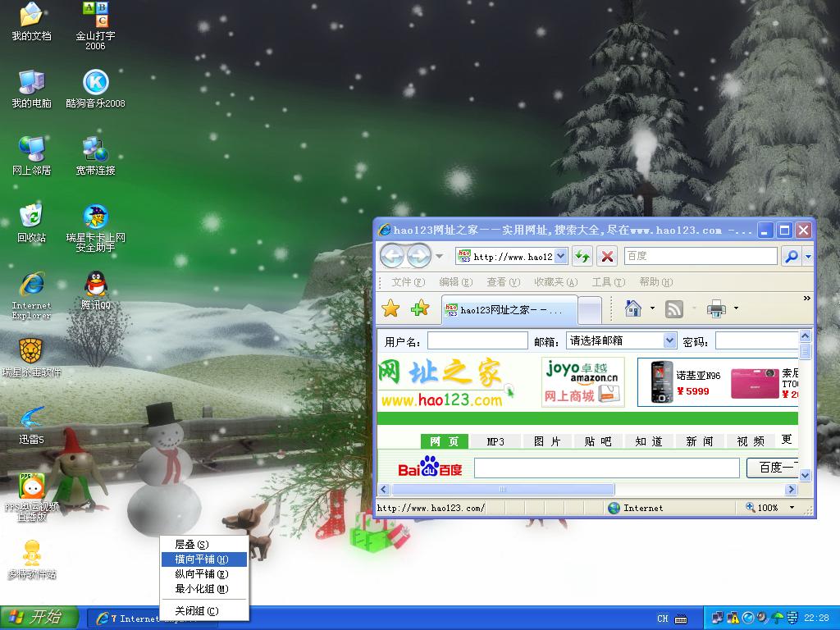The image size is (840, 630).
Task: Stop loading with the red X button
Action: [x=607, y=256]
